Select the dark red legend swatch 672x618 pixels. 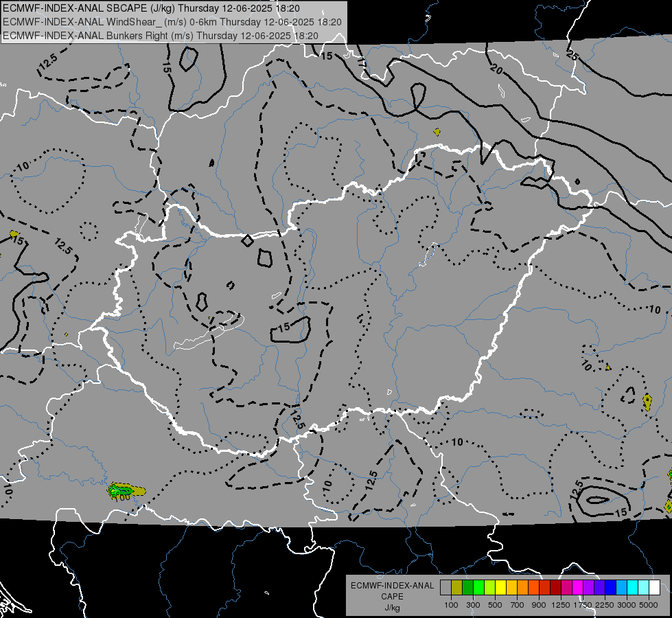[556, 587]
